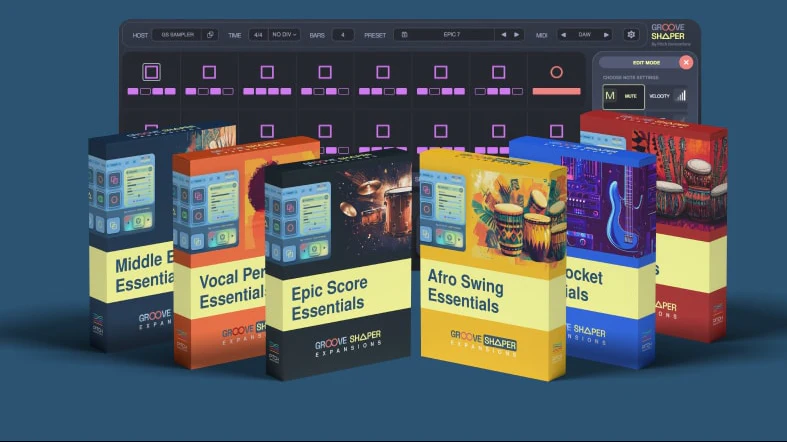Select second-row pad in the fourth column

[x=325, y=131]
